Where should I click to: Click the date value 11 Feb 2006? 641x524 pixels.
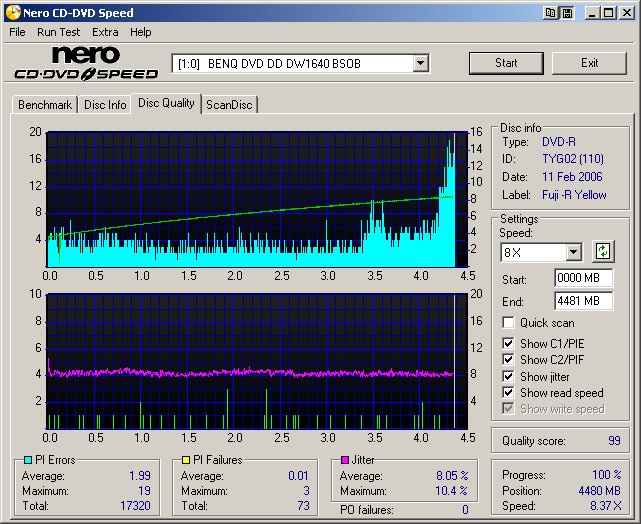pos(572,177)
